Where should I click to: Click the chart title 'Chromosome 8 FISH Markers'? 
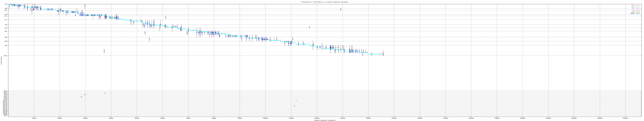click(x=325, y=2)
